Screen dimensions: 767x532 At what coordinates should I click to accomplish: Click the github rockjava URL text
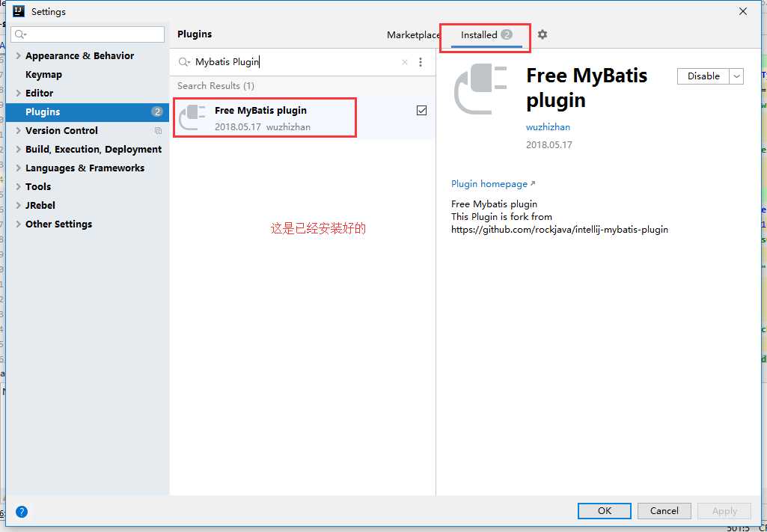point(560,229)
